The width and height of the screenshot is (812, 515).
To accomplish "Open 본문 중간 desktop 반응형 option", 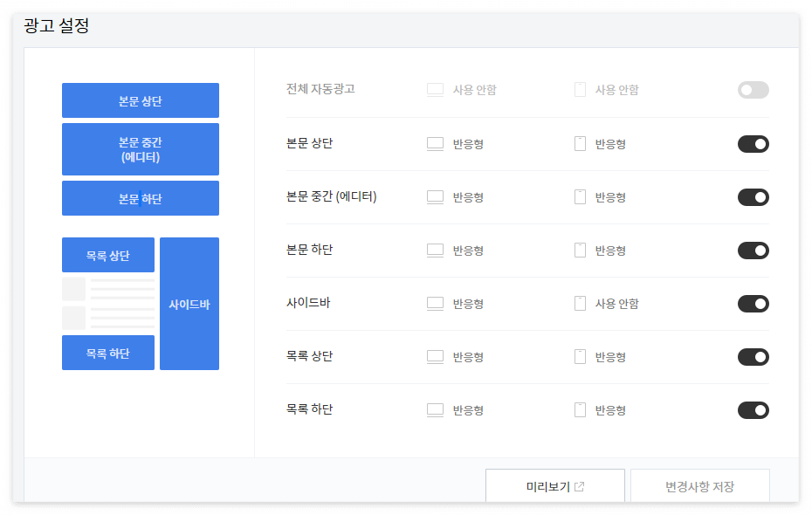I will (x=468, y=198).
